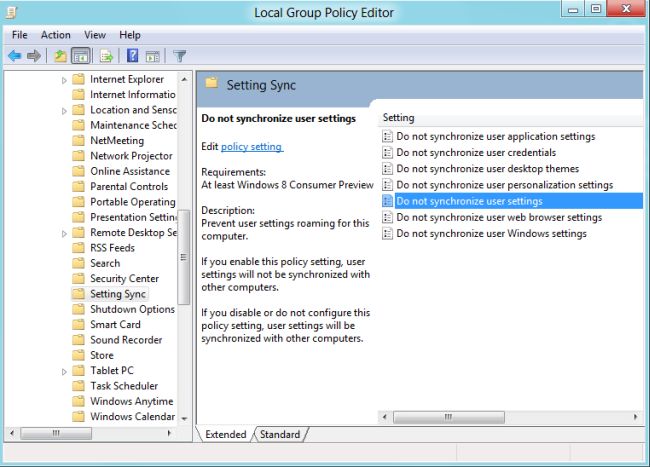Select the Online Assistance tree item

point(130,171)
